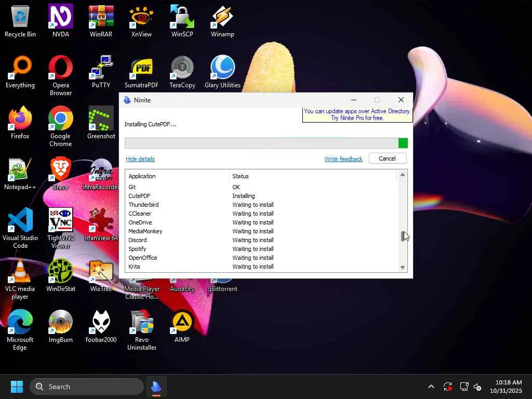Click the details list scrollbar thumb

(403, 236)
